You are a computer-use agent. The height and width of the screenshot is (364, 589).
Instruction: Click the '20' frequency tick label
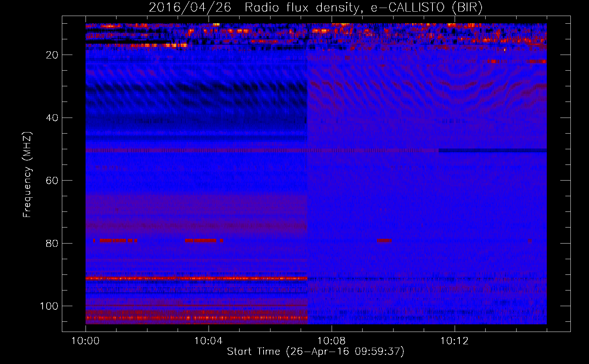point(52,55)
